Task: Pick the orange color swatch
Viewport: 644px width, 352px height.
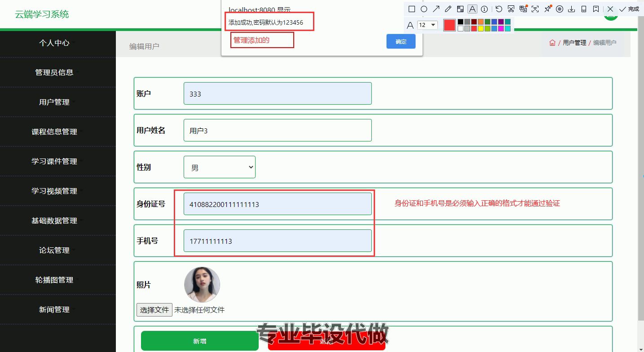Action: [481, 22]
